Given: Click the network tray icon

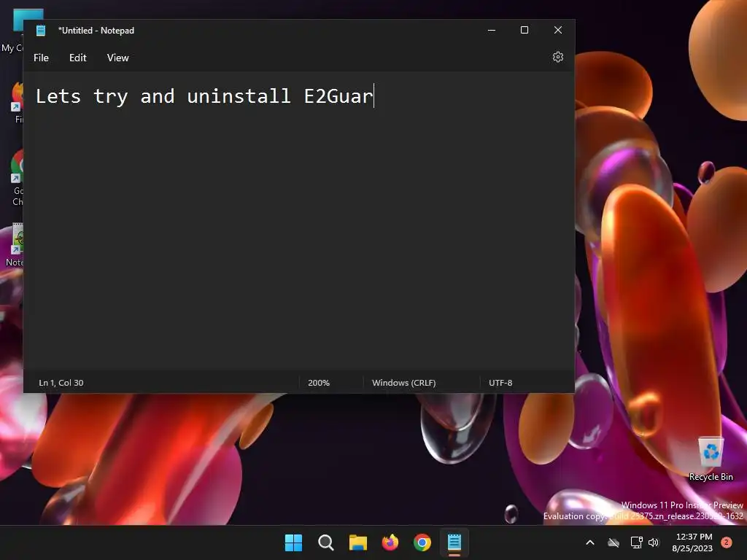Looking at the screenshot, I should pyautogui.click(x=636, y=542).
